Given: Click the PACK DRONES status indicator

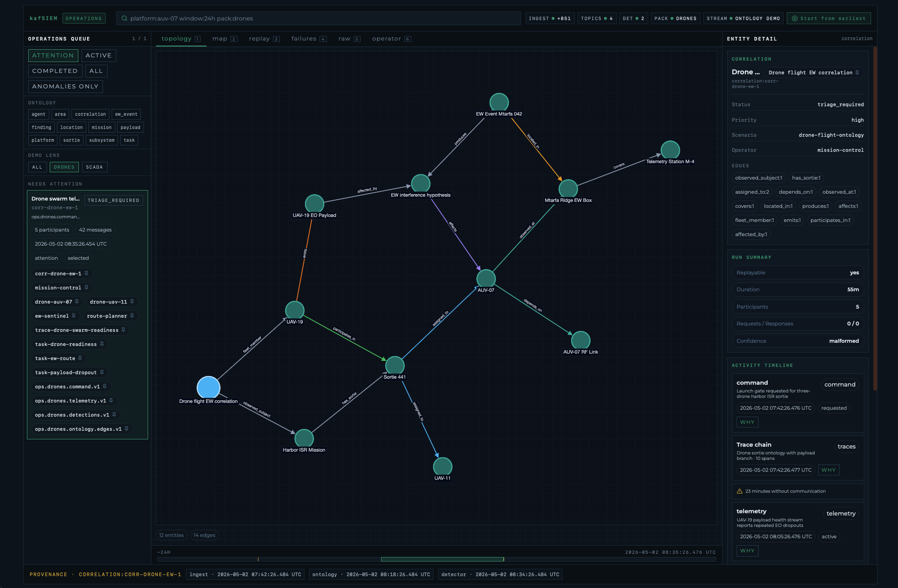Looking at the screenshot, I should tap(675, 19).
